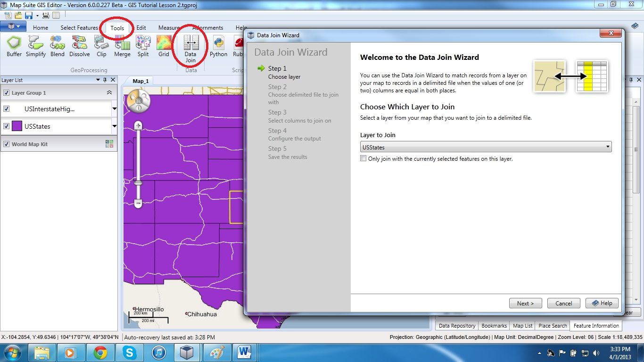644x362 pixels.
Task: Click the USStates purple color swatch
Action: [x=17, y=126]
